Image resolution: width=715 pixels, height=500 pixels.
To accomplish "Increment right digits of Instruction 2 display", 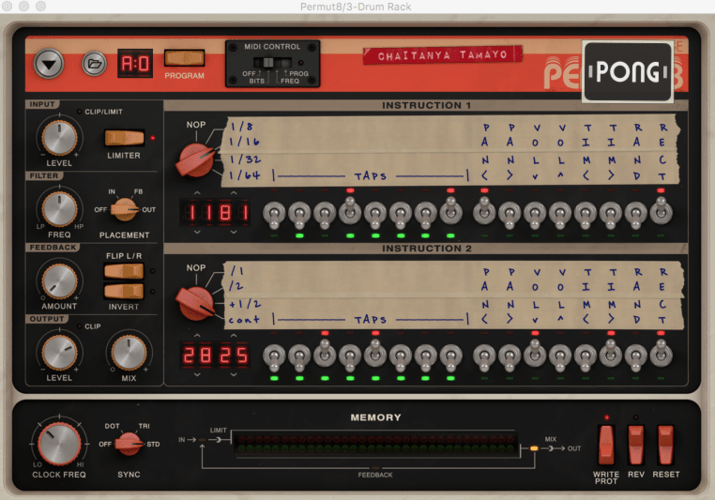I will pos(233,336).
